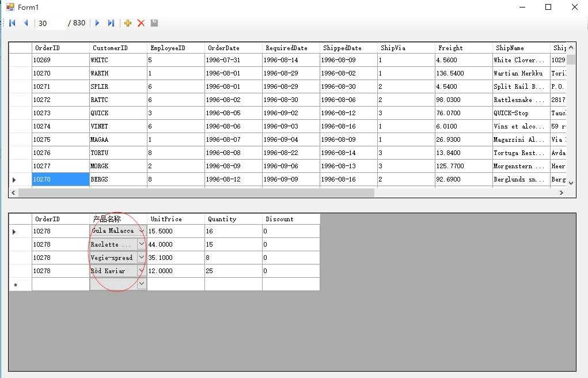The width and height of the screenshot is (588, 378).
Task: Open the product dropdown in the new row
Action: (x=141, y=283)
